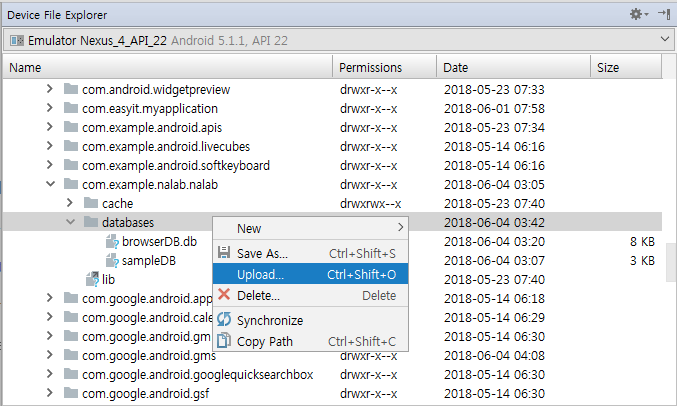
Task: Expand com.google.android.googlequicksearchbox folder
Action: click(50, 374)
